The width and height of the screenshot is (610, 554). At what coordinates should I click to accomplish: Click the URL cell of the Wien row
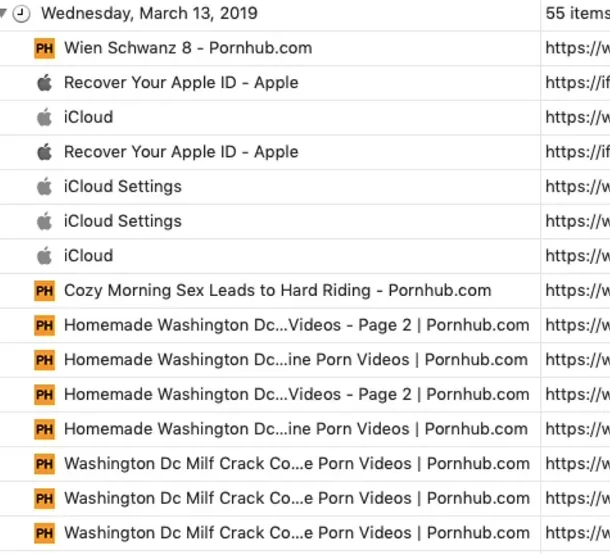pos(577,48)
